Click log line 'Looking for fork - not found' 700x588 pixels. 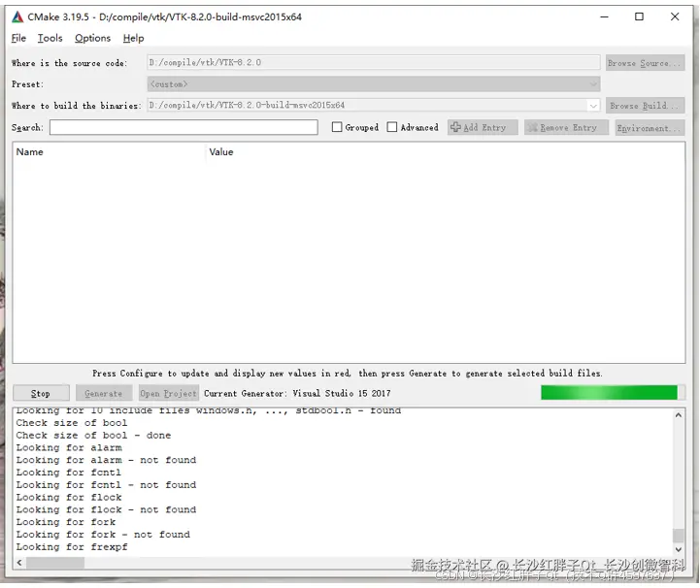103,535
